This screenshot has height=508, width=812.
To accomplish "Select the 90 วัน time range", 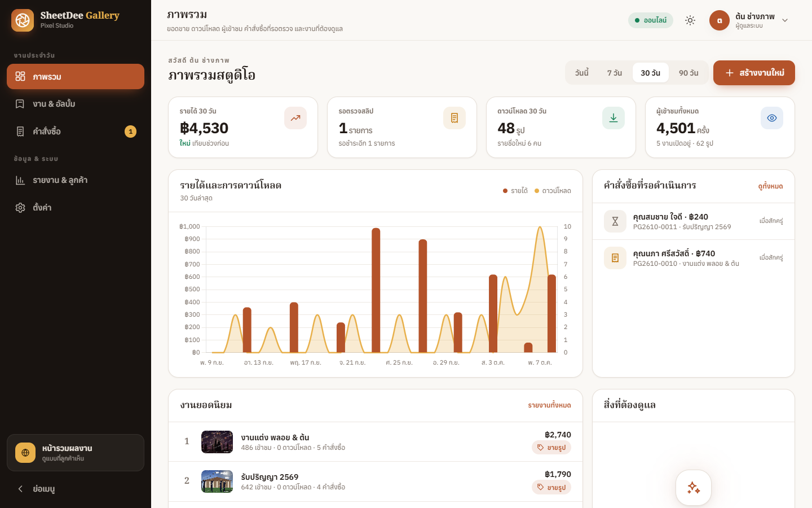I will click(x=689, y=73).
